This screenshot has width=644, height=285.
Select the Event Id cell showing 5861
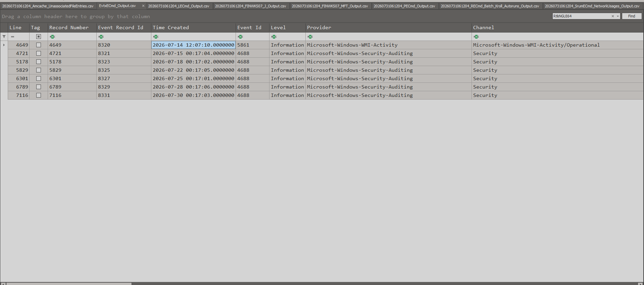[x=252, y=45]
